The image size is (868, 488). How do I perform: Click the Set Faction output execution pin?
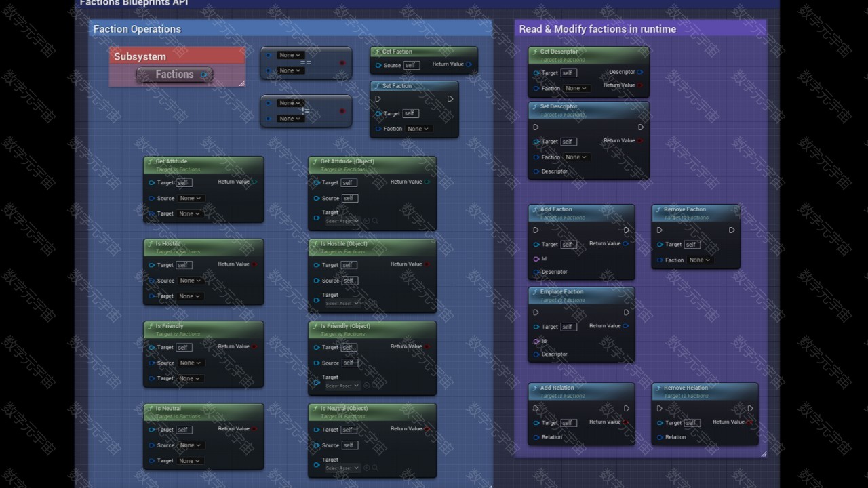click(x=450, y=99)
